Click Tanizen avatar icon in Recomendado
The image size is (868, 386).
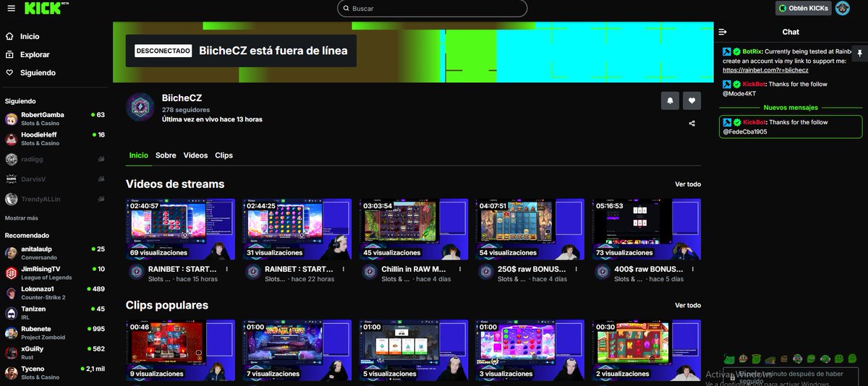tap(11, 312)
